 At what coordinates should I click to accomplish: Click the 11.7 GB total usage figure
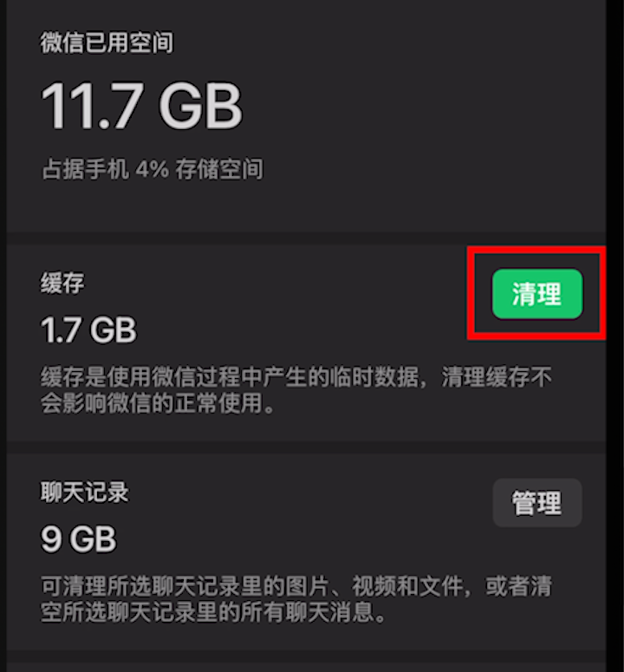coord(142,105)
